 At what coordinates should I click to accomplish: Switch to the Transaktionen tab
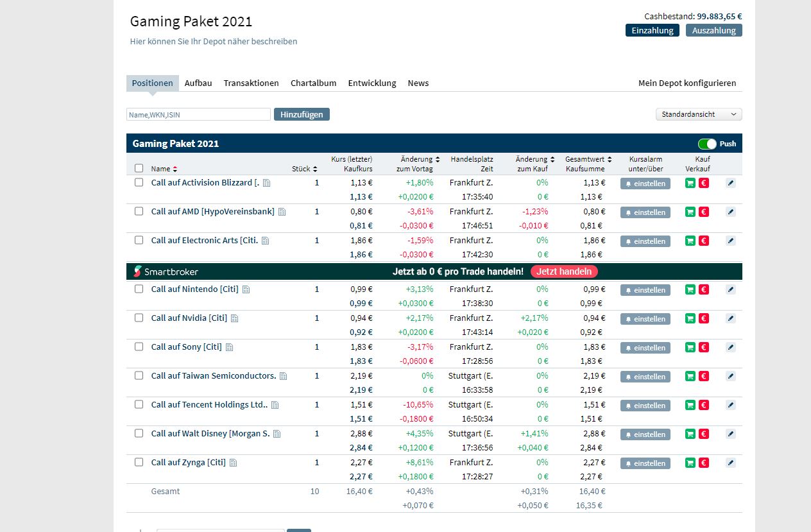click(x=251, y=83)
